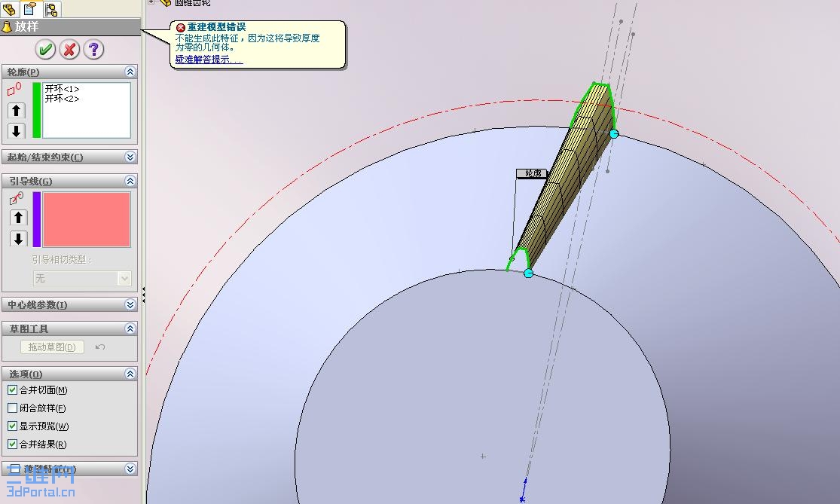Image resolution: width=840 pixels, height=504 pixels.
Task: Click the green profile color bar
Action: coord(36,110)
